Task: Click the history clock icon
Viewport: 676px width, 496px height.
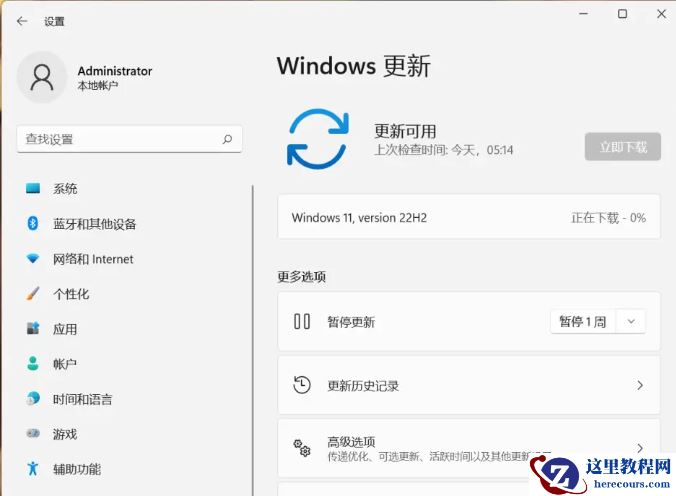Action: click(x=302, y=385)
